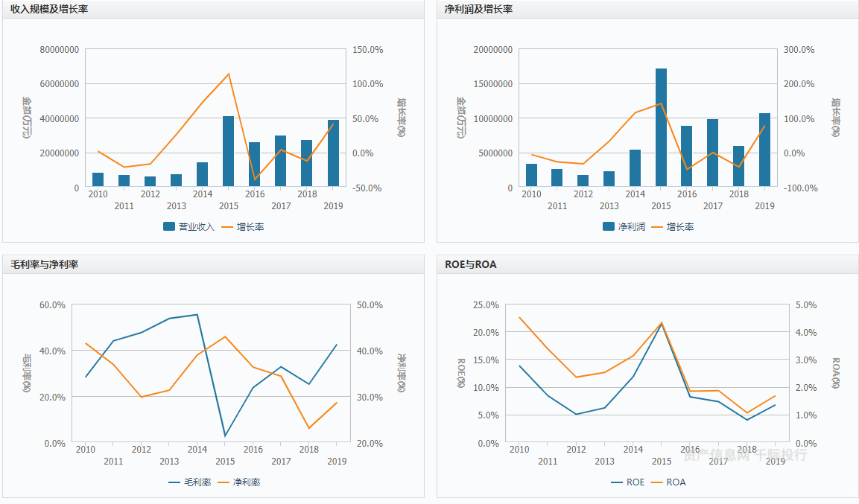Select the 毛利率与净利率 panel header

pos(45,264)
